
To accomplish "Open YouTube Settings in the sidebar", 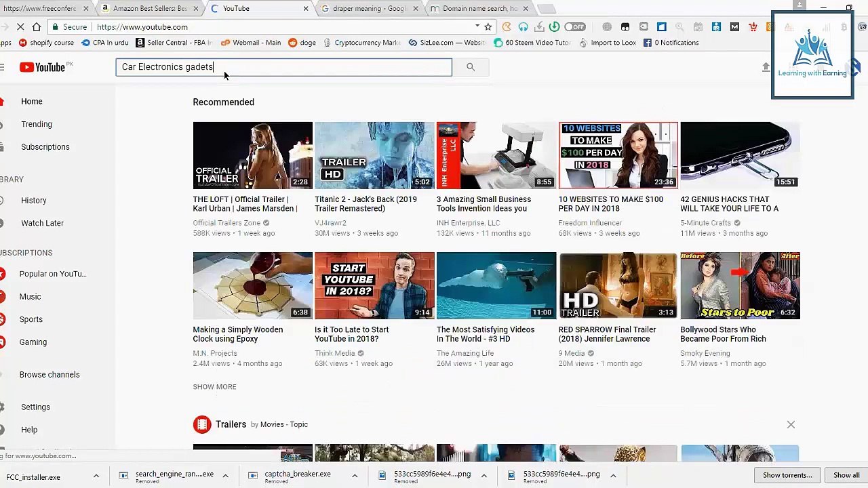I will click(35, 407).
